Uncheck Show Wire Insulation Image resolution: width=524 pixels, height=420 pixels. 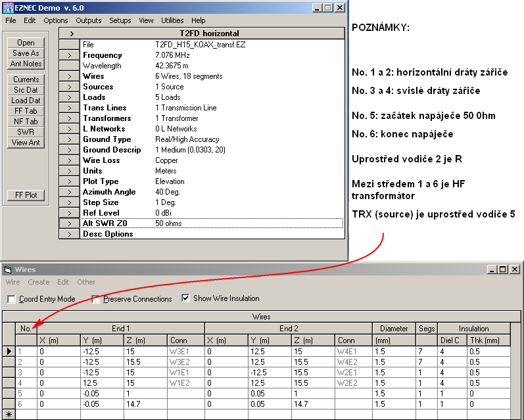(x=185, y=298)
